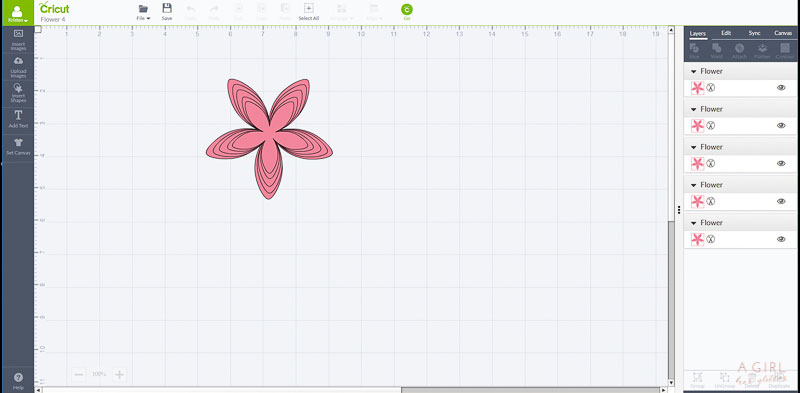The image size is (800, 393).
Task: Open the Kristen user account dropdown
Action: coord(18,13)
